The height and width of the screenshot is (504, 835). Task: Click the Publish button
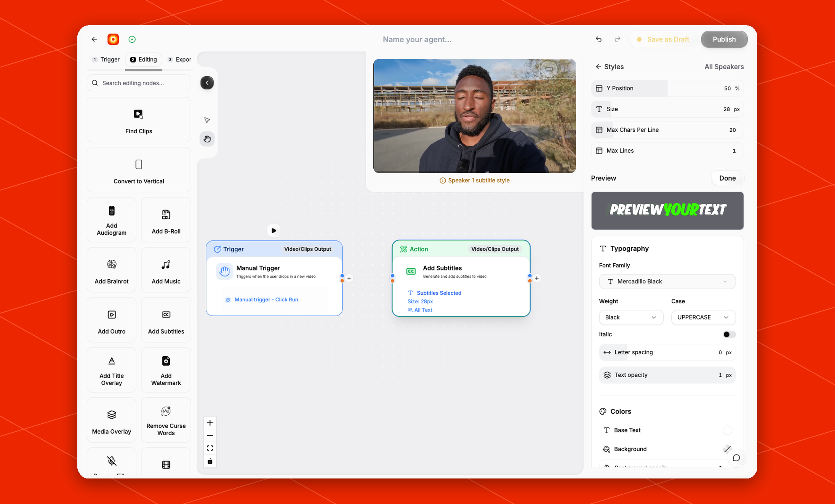(724, 39)
